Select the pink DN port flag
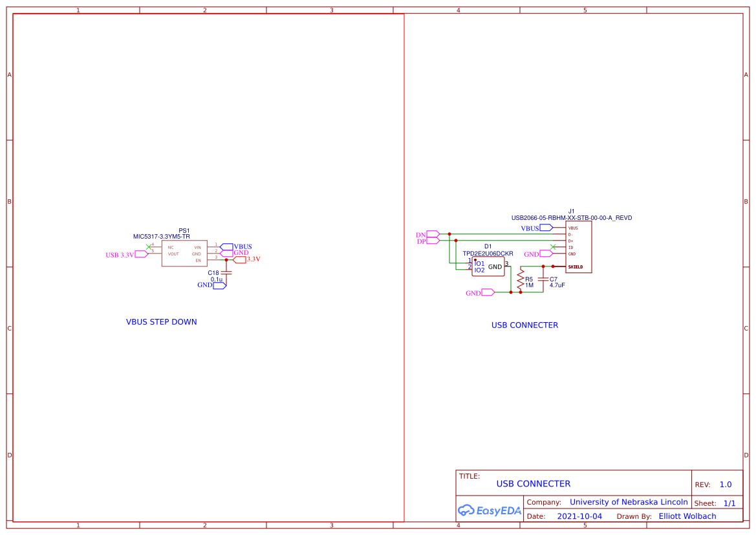The image size is (756, 535). [433, 234]
